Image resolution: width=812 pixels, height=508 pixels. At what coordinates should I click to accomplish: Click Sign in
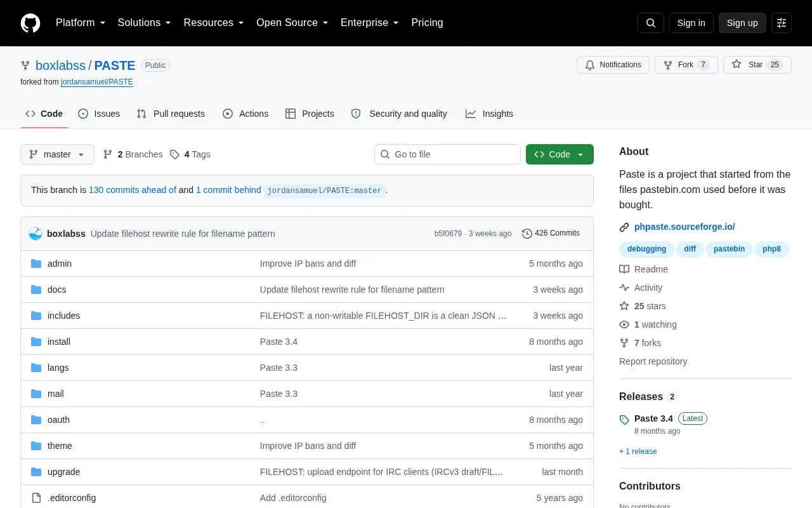691,23
